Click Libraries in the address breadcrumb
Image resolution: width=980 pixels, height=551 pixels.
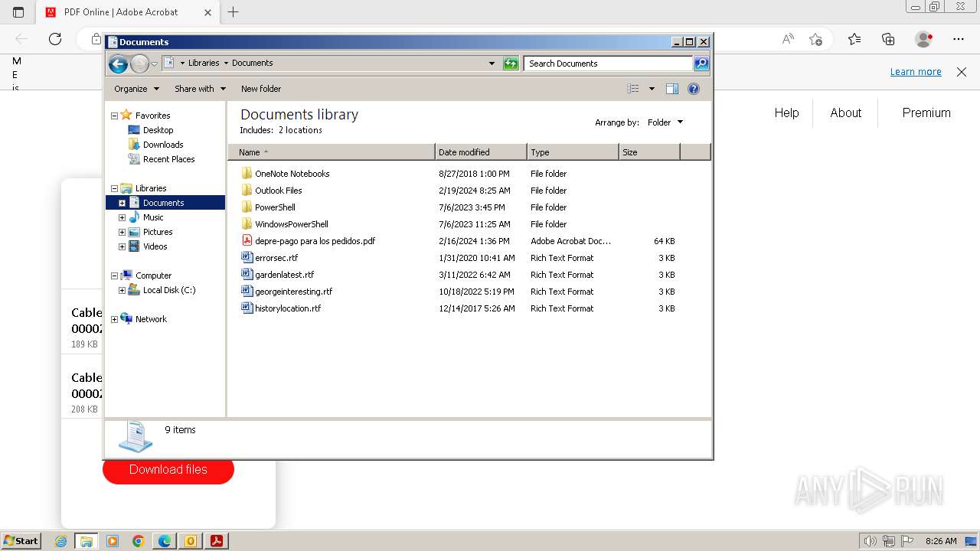[204, 63]
